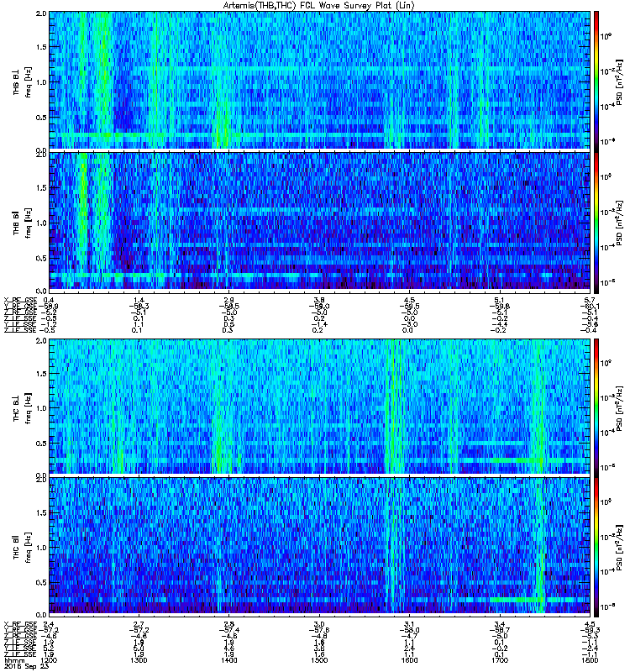Click the THC X_RE_GSE value '3.0'
The width and height of the screenshot is (630, 672).
click(x=319, y=623)
